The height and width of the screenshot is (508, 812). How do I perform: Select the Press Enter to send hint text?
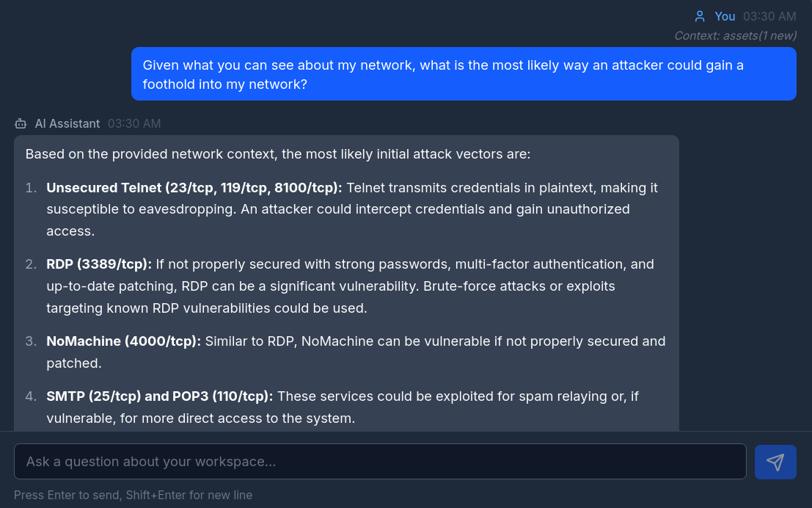[x=133, y=495]
